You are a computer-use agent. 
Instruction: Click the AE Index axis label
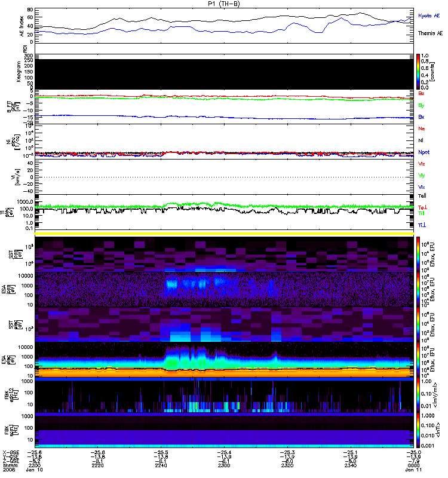(22, 26)
